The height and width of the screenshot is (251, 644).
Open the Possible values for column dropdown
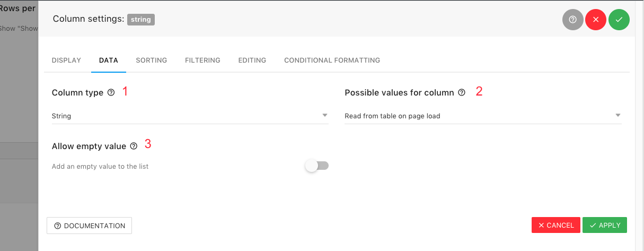click(x=483, y=116)
